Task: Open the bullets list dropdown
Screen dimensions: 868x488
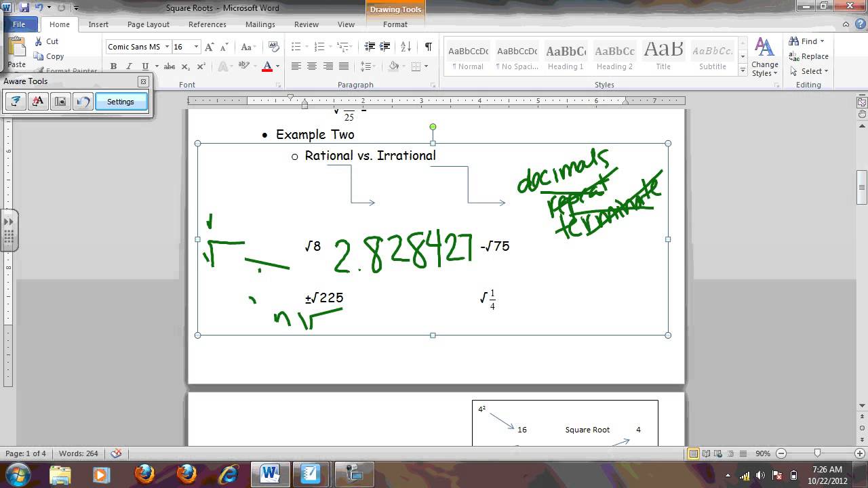Action: point(299,47)
